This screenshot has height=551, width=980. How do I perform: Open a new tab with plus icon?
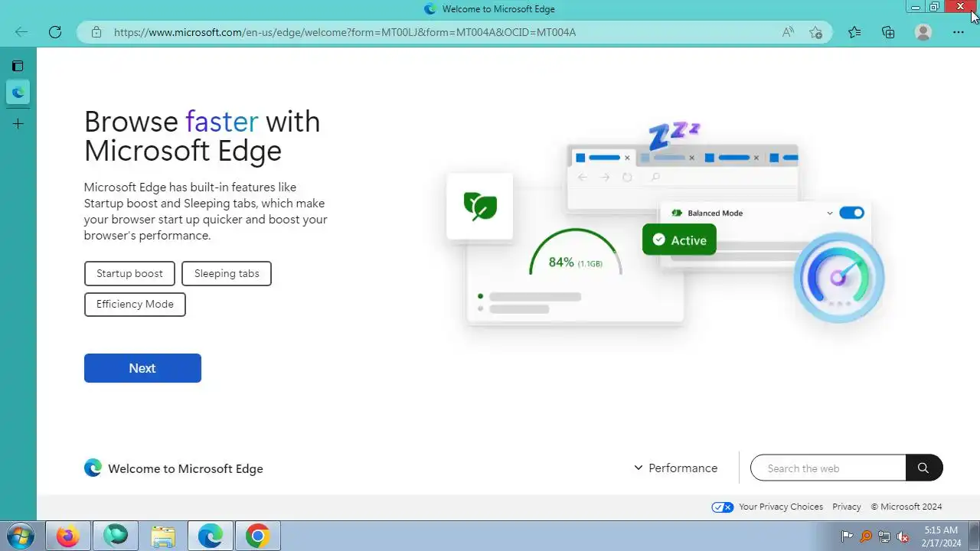click(x=18, y=123)
